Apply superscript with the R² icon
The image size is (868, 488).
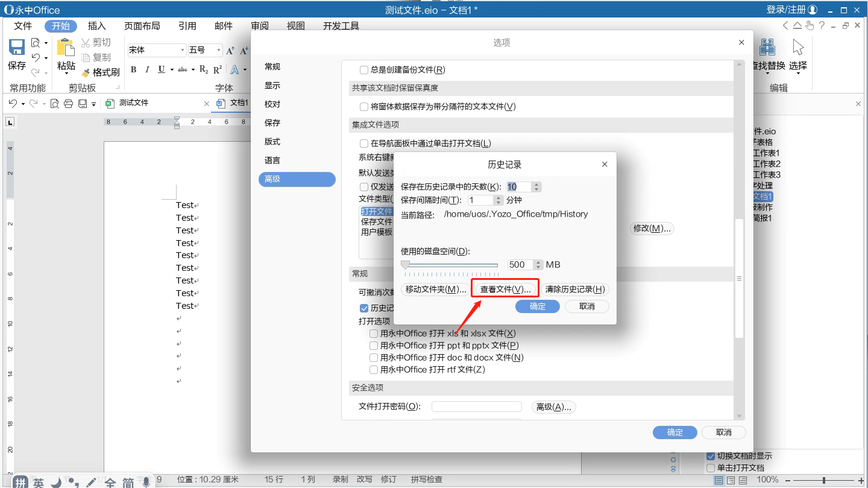[x=218, y=69]
